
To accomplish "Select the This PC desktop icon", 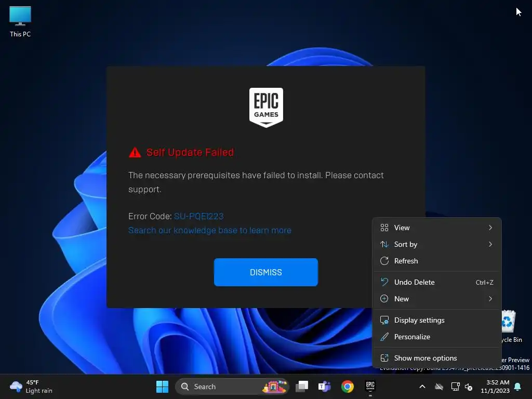I will point(20,22).
